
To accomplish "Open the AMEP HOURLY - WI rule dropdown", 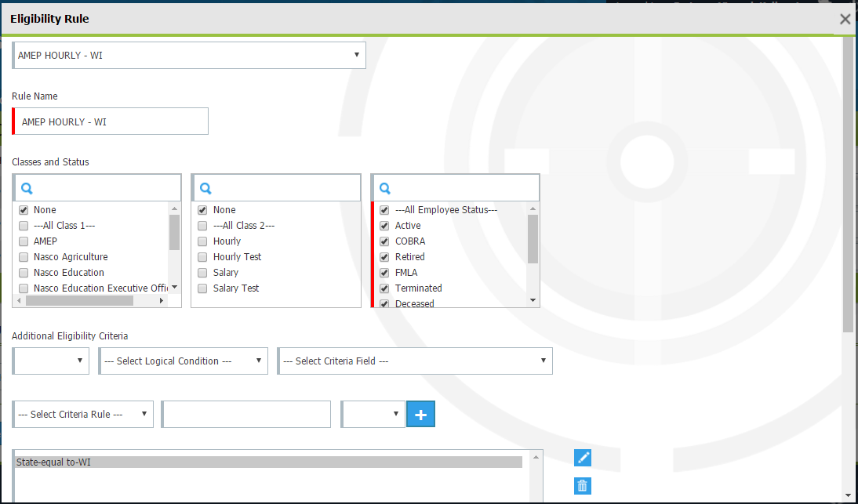I will pos(189,56).
